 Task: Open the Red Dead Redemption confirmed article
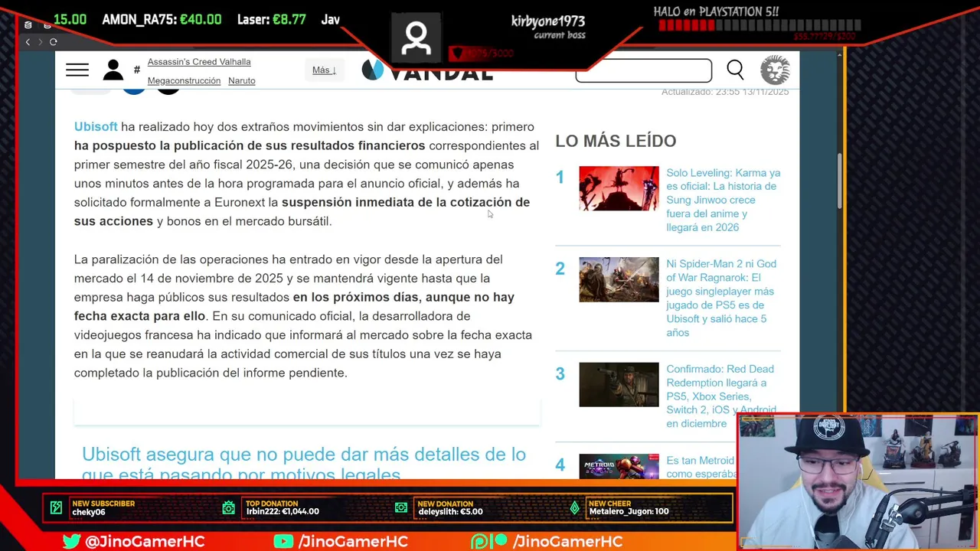pyautogui.click(x=721, y=396)
